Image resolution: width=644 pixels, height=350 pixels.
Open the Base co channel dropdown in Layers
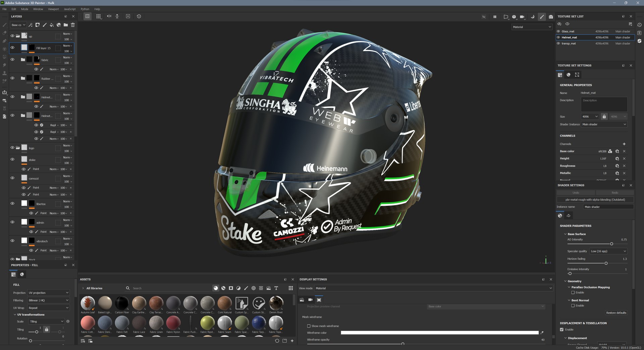click(x=18, y=25)
